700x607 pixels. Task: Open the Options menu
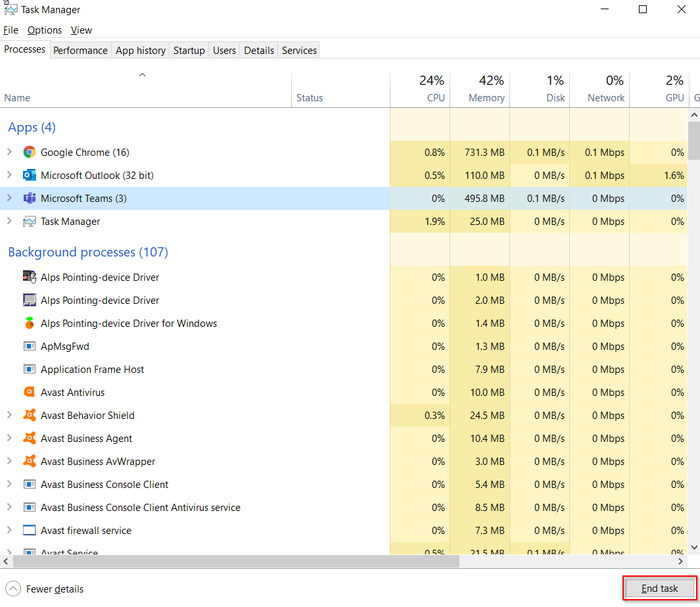pyautogui.click(x=45, y=30)
